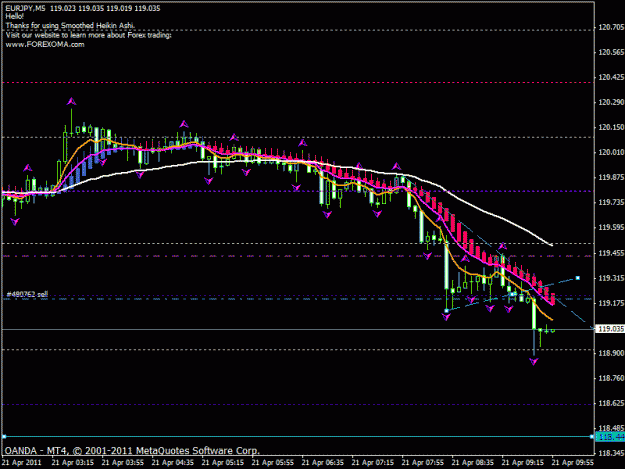Click the '21 Apr 09:15' time axis label
Image resolution: width=625 pixels, height=469 pixels.
pos(523,463)
